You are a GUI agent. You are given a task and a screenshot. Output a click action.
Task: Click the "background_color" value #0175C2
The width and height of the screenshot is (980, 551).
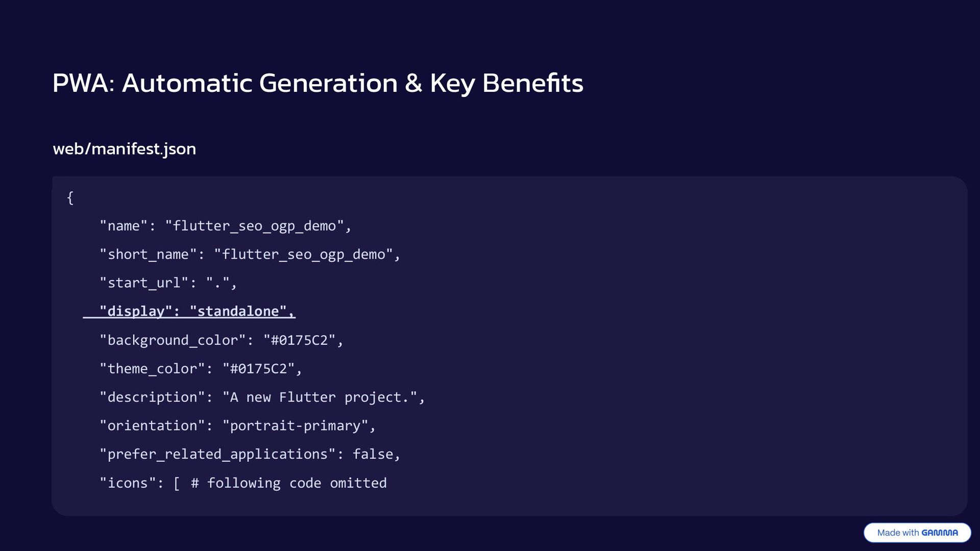tap(300, 340)
